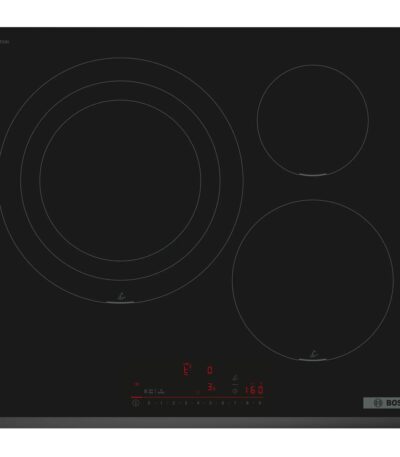Tap the red indicator above the power symbol

[x=136, y=384]
